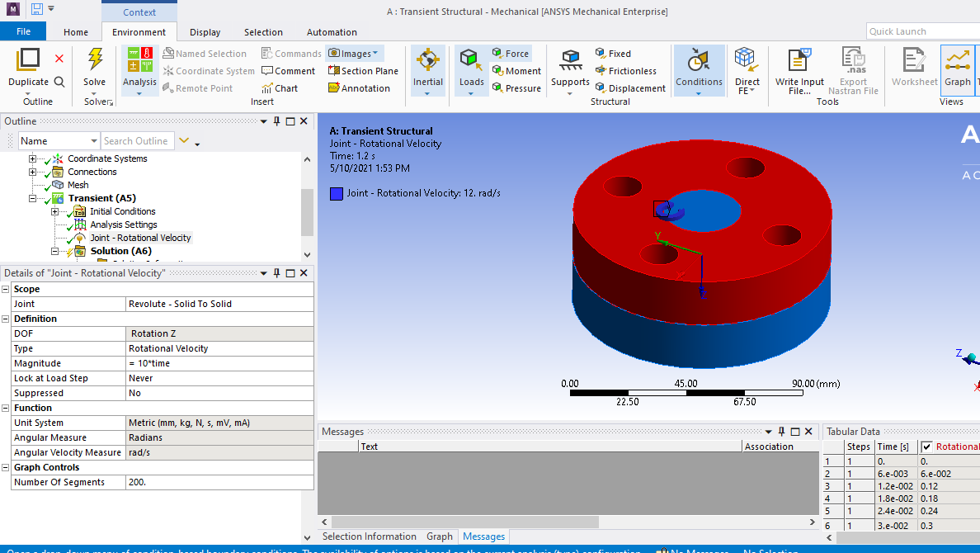Switch to the Selection Information tab
Screen dimensions: 980x553
370,536
